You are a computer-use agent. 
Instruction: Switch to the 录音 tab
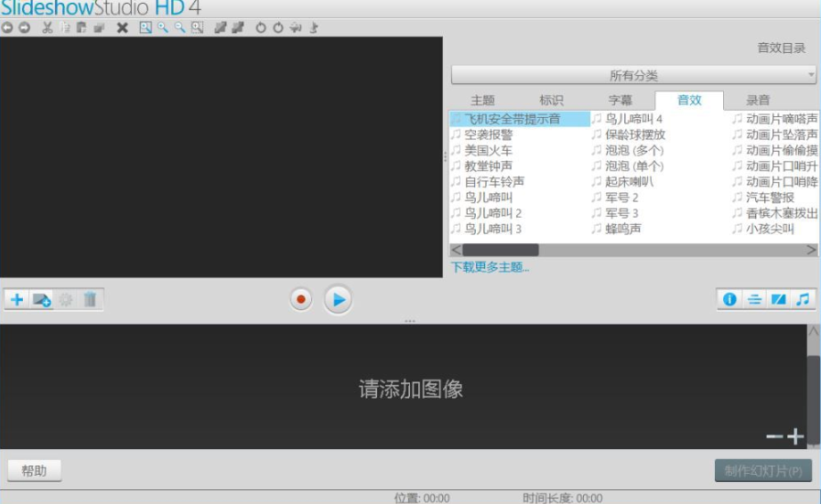[x=758, y=100]
